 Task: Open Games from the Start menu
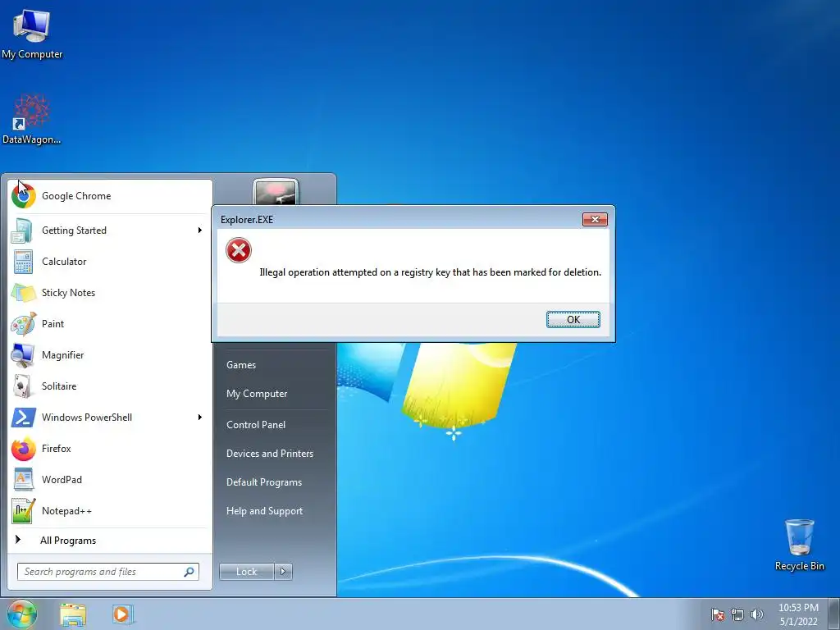(x=241, y=365)
